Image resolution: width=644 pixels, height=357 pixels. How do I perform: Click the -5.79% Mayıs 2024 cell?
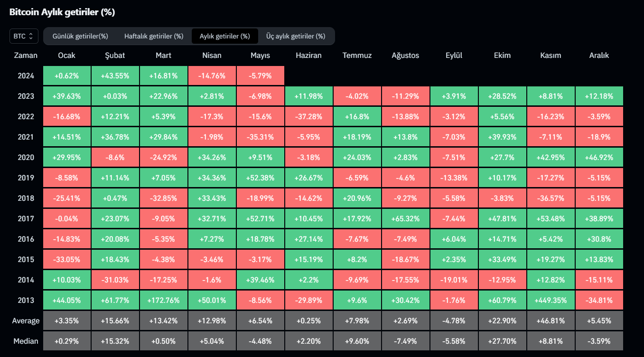[260, 76]
